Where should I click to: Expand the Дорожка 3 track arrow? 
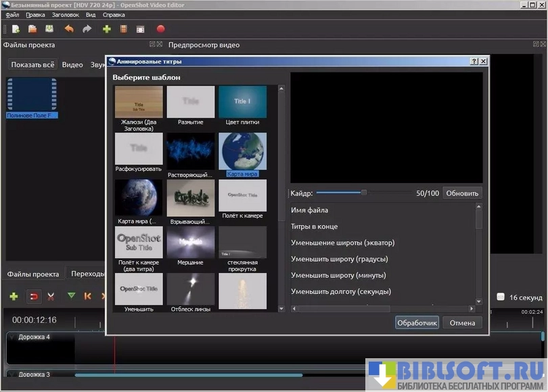(x=11, y=374)
